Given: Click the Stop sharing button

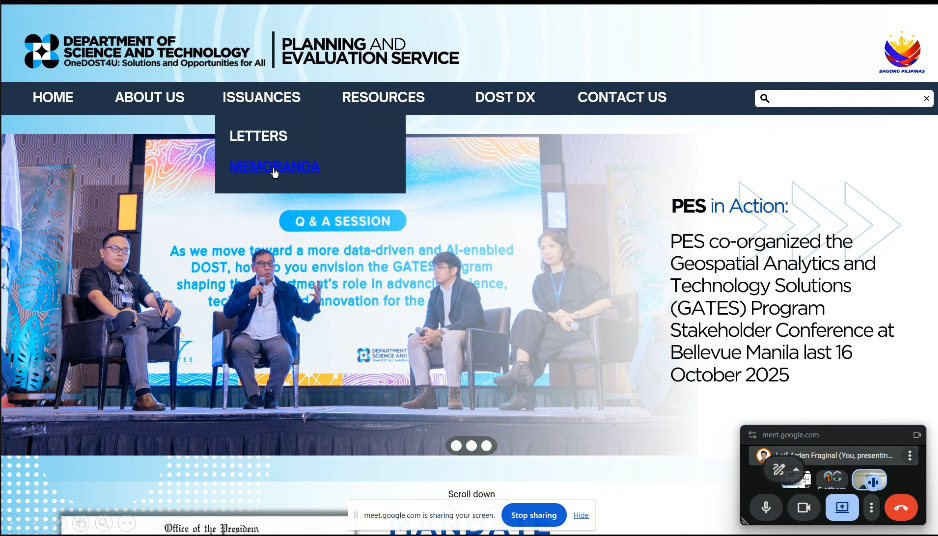Looking at the screenshot, I should click(x=534, y=515).
